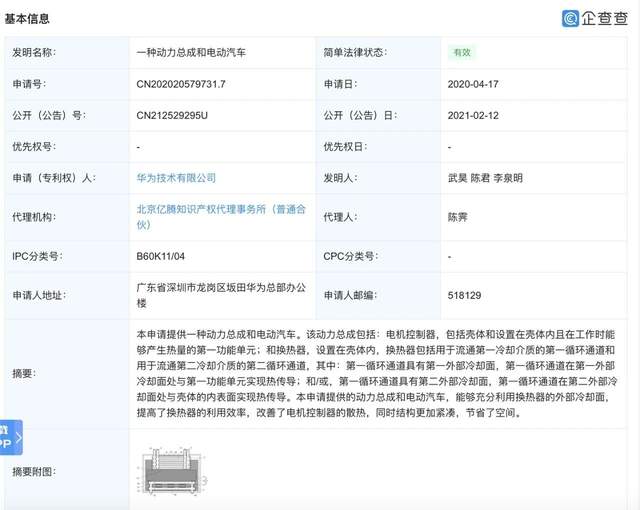Screen dimensions: 640x510
Task: Click the 申请日 field label
Action: [x=340, y=84]
